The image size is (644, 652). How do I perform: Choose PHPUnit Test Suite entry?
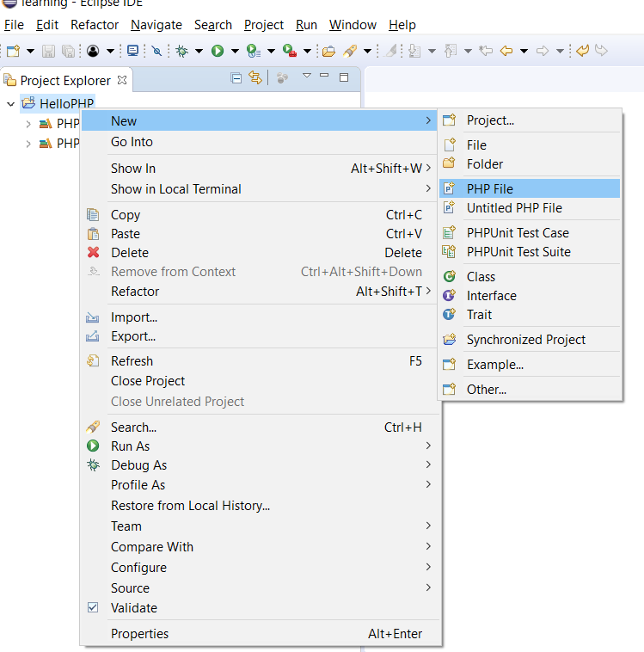point(530,252)
